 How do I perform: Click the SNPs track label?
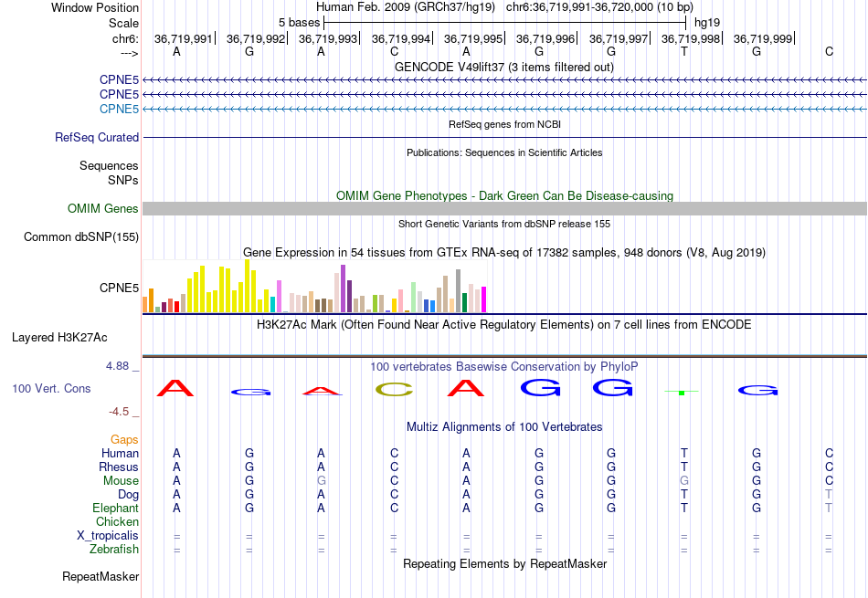pos(123,180)
